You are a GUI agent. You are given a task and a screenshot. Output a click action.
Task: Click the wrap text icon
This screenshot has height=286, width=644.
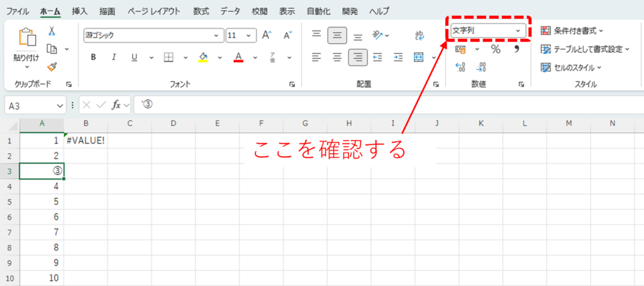[x=418, y=35]
